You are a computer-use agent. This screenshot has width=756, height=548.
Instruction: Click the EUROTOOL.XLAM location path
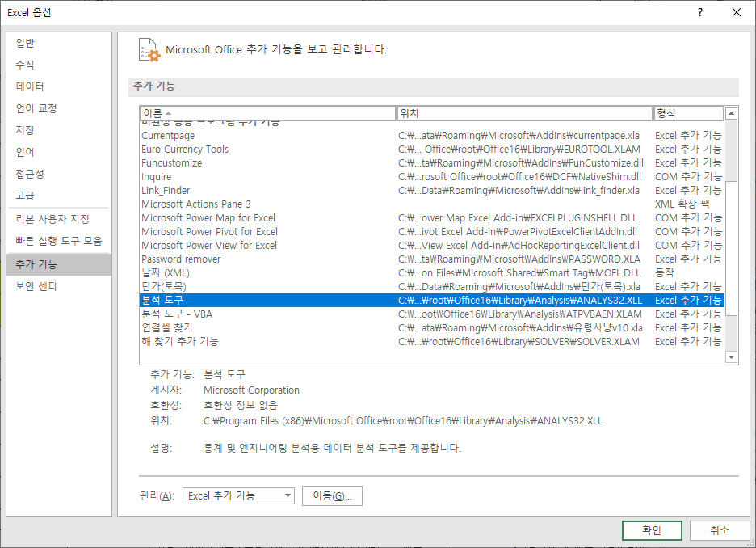click(x=519, y=149)
